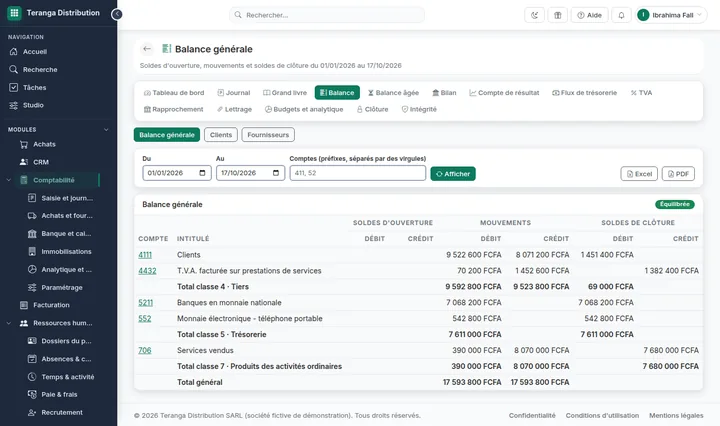Open Accueil in the sidebar
Viewport: 720px width, 426px height.
click(35, 51)
